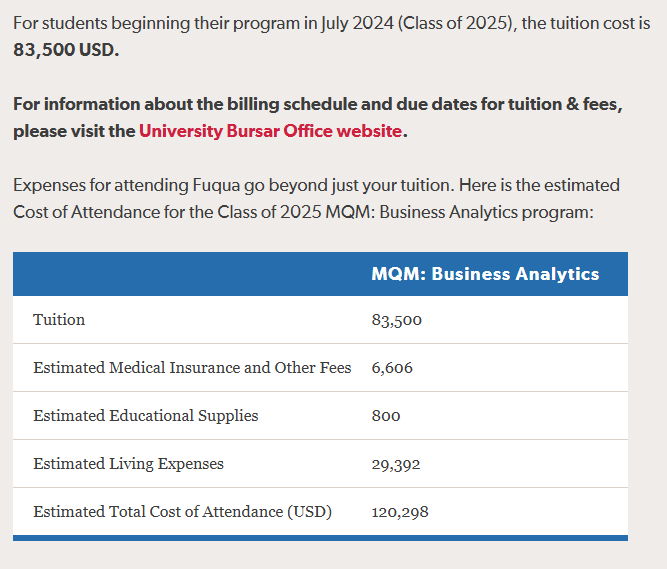Image resolution: width=667 pixels, height=569 pixels.
Task: Click the 83,500 value in the table
Action: (396, 320)
